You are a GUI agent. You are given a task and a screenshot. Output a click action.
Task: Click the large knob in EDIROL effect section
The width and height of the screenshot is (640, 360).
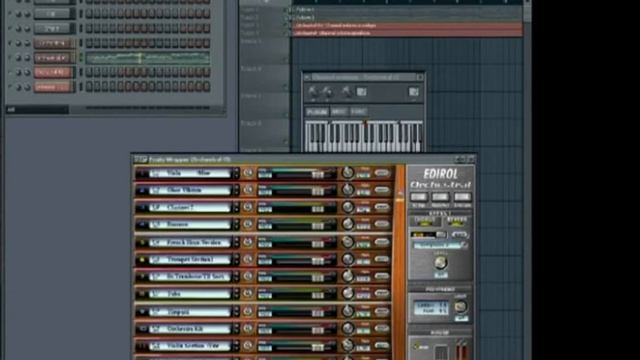(x=440, y=262)
